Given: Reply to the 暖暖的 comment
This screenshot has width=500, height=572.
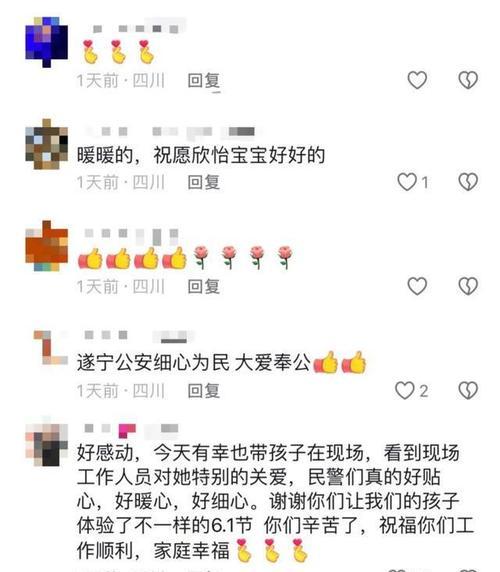Looking at the screenshot, I should click(x=204, y=182).
